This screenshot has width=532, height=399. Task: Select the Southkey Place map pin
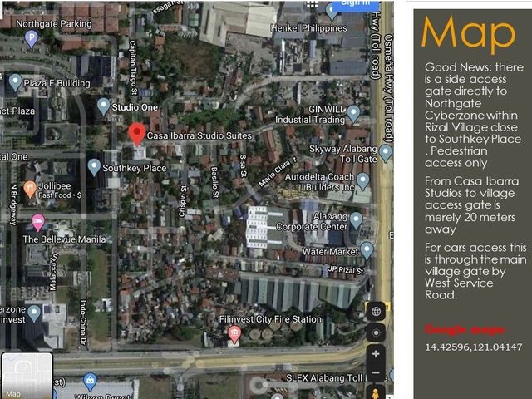tap(94, 168)
